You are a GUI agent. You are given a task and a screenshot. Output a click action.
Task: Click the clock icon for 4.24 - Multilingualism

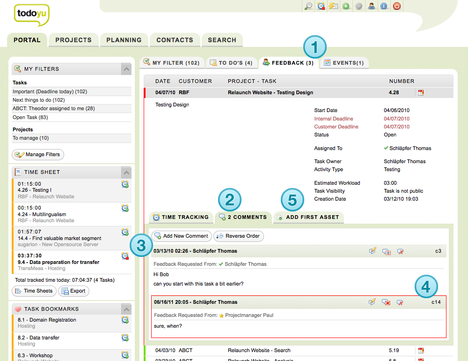[x=125, y=208]
